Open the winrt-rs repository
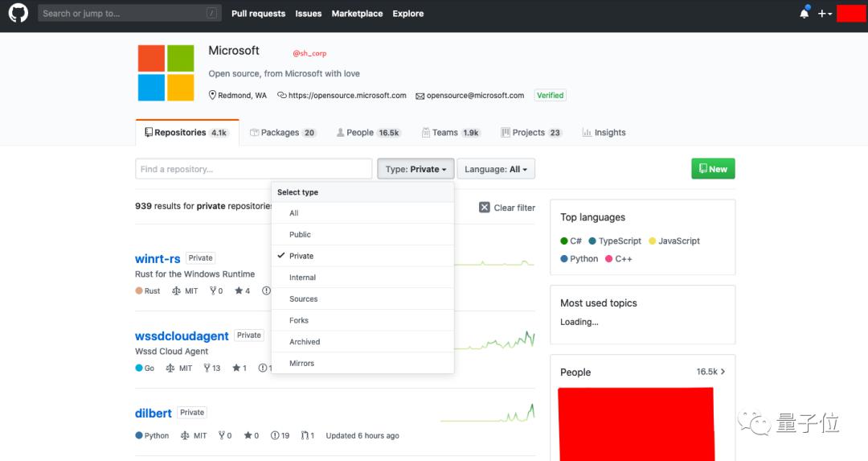Screen dimensions: 868x461 [158, 259]
